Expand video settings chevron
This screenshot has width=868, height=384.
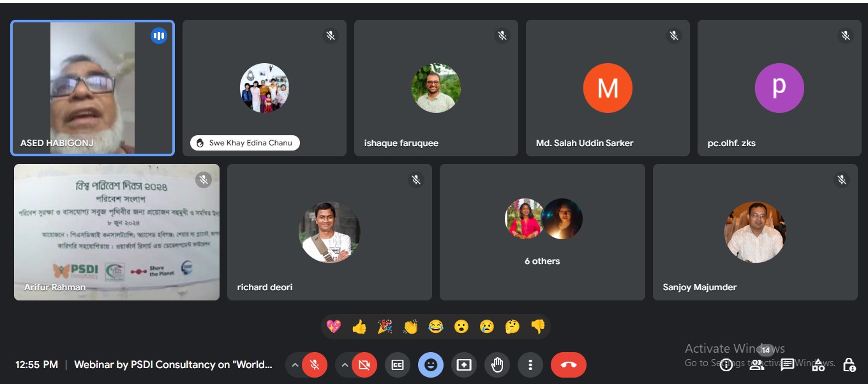tap(345, 365)
